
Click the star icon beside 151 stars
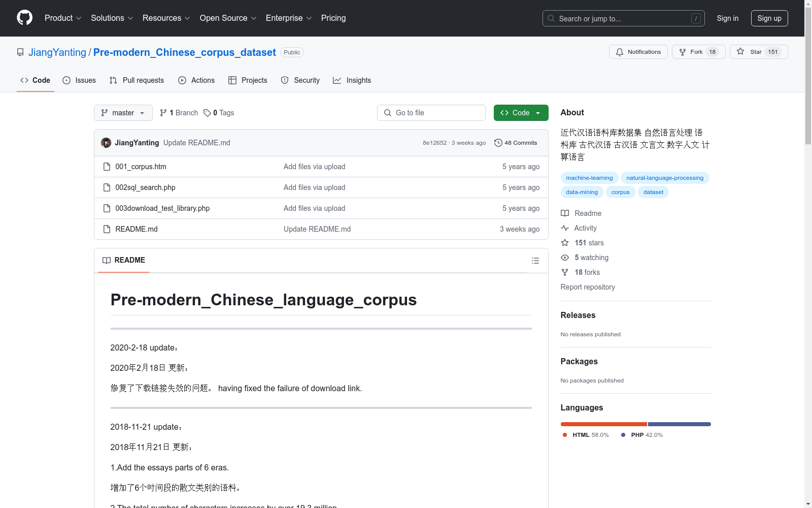pyautogui.click(x=565, y=243)
